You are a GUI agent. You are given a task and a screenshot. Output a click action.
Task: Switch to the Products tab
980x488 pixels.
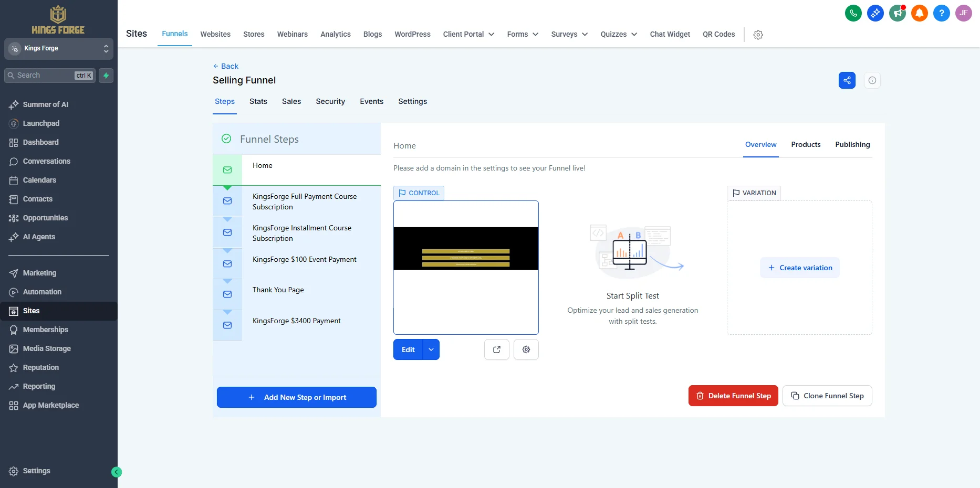click(806, 144)
